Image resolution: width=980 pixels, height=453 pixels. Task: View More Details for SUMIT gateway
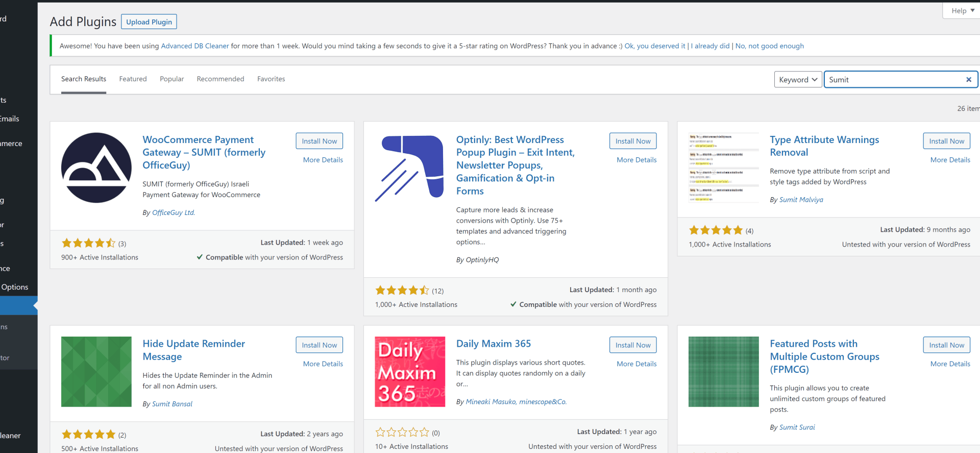click(323, 160)
